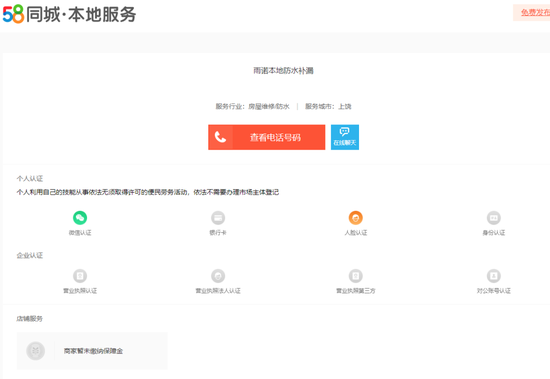Click the 本地服务 header title
The image size is (550, 379).
[102, 14]
